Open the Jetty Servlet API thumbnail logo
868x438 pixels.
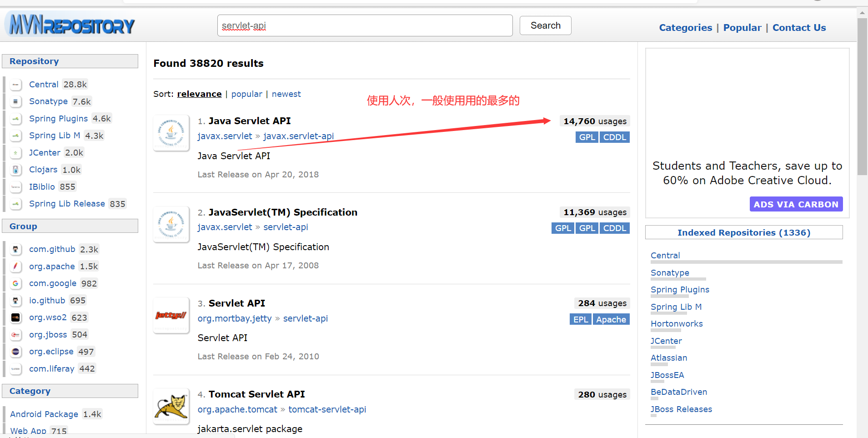(x=171, y=315)
